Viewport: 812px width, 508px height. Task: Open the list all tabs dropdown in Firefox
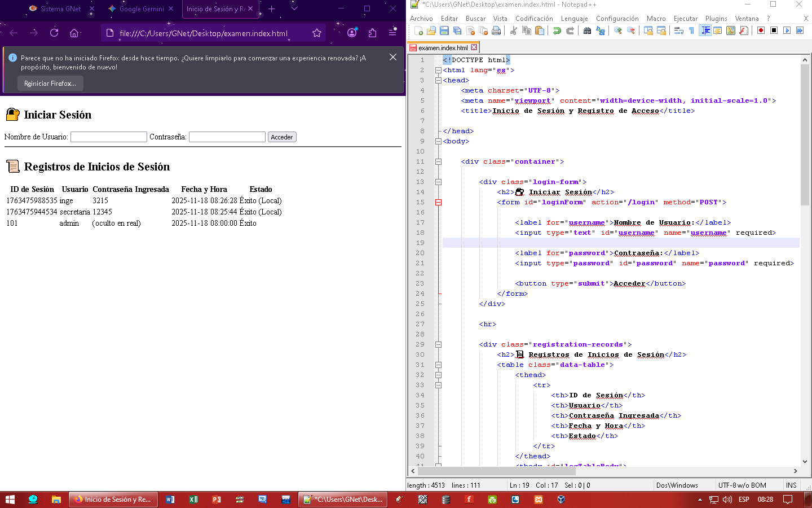pos(294,8)
